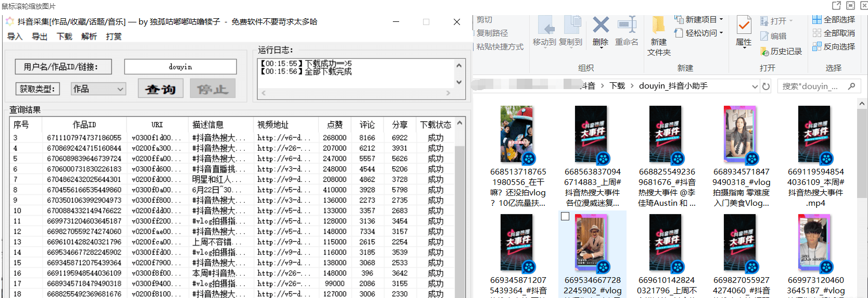
Task: Open 属性 dropdown arrow below properties icon
Action: click(x=744, y=48)
